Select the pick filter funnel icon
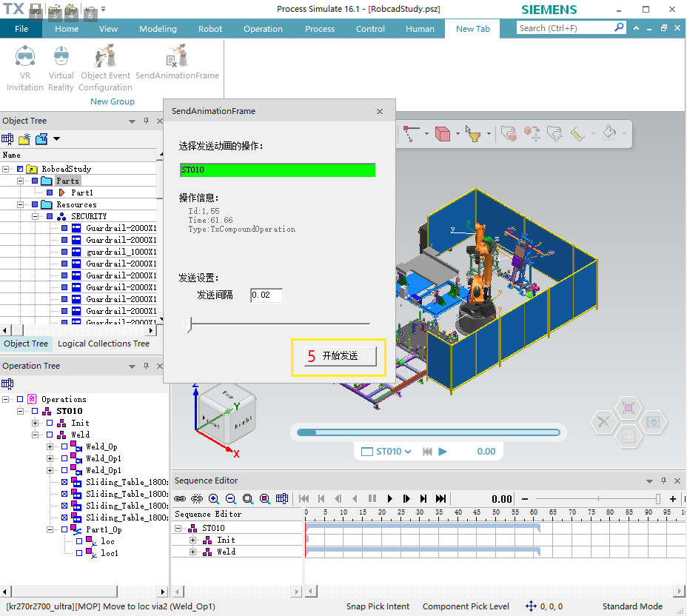687x616 pixels. pyautogui.click(x=474, y=134)
